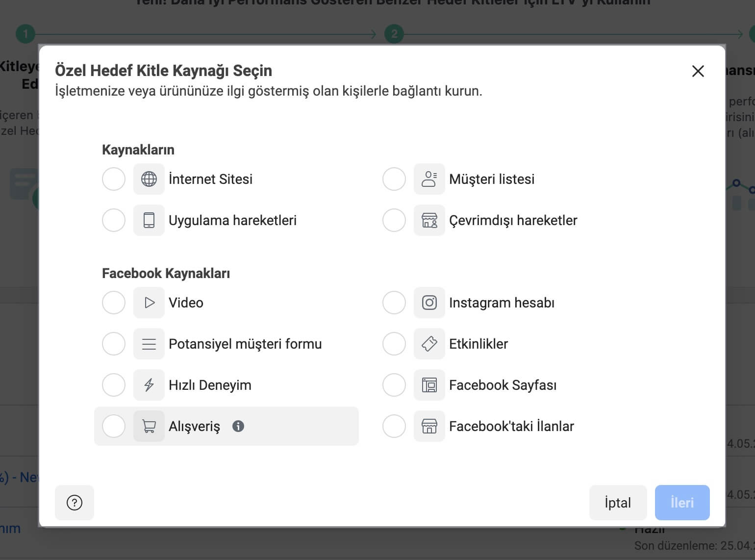The image size is (755, 560).
Task: Click the Facebook Sayfası label
Action: tap(503, 385)
